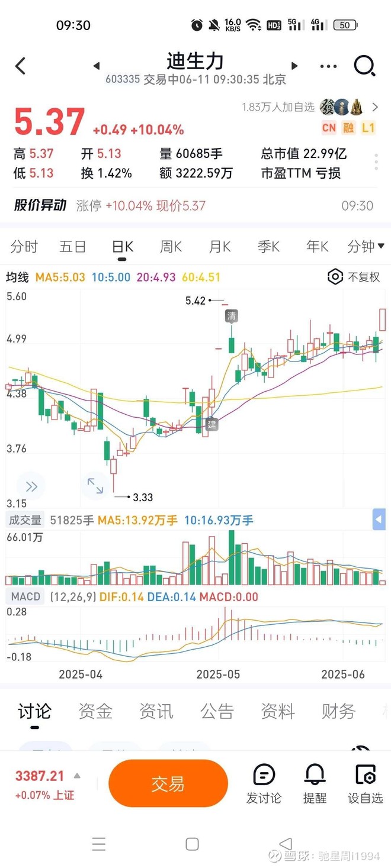This screenshot has width=391, height=868.
Task: Open the 资金 tab
Action: coord(95,711)
